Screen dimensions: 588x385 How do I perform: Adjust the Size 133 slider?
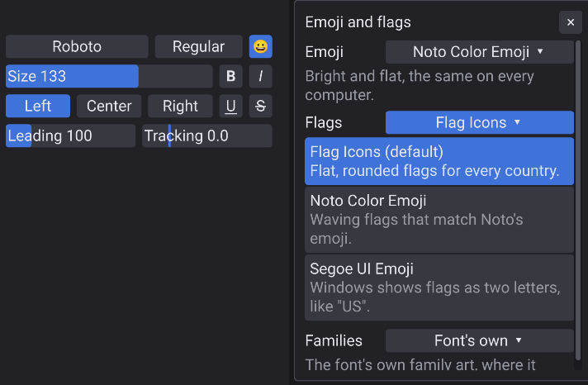[x=109, y=76]
